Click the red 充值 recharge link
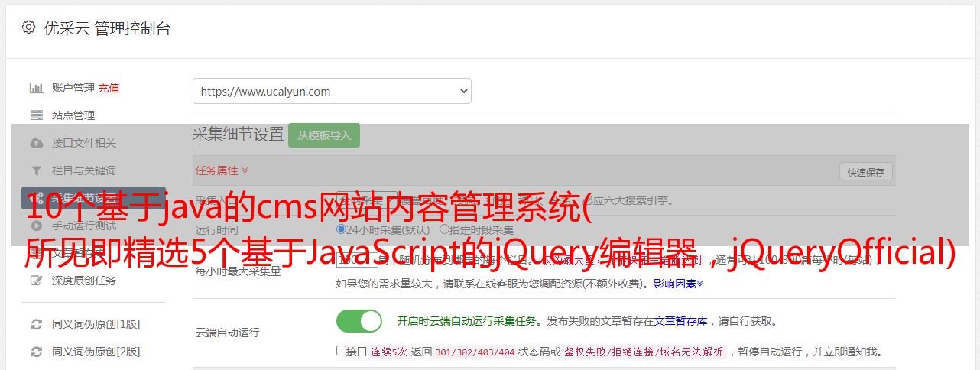The height and width of the screenshot is (370, 980). point(109,88)
